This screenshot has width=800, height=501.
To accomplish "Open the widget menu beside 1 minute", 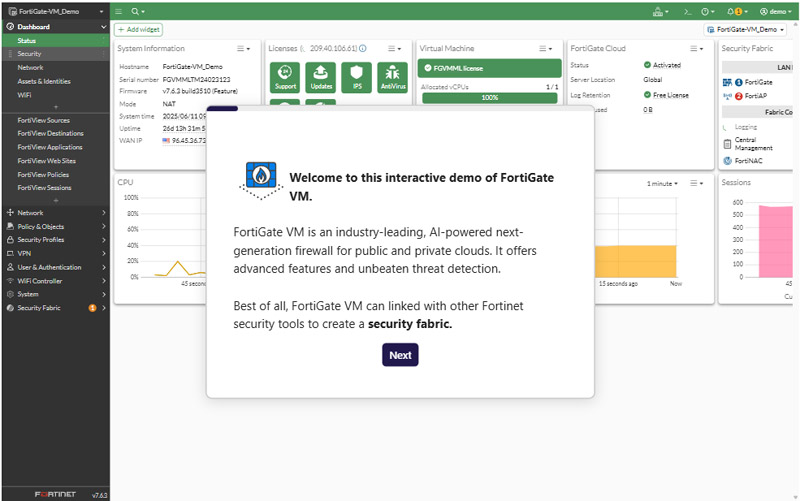I will click(x=696, y=183).
